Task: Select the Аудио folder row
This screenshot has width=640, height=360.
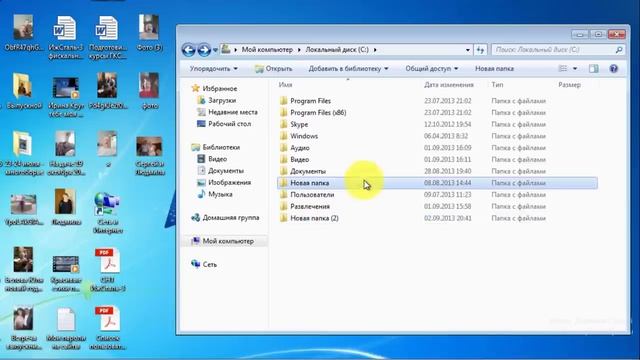Action: [437, 148]
